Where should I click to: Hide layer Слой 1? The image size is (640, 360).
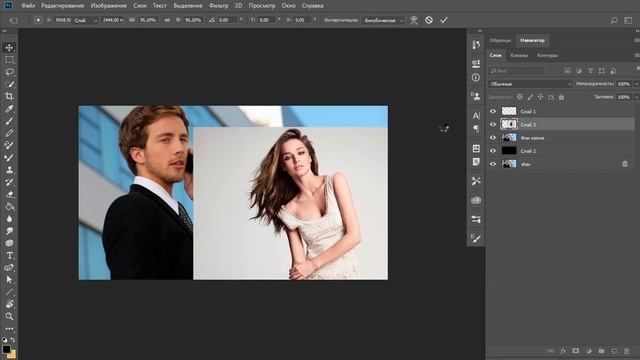(x=493, y=111)
